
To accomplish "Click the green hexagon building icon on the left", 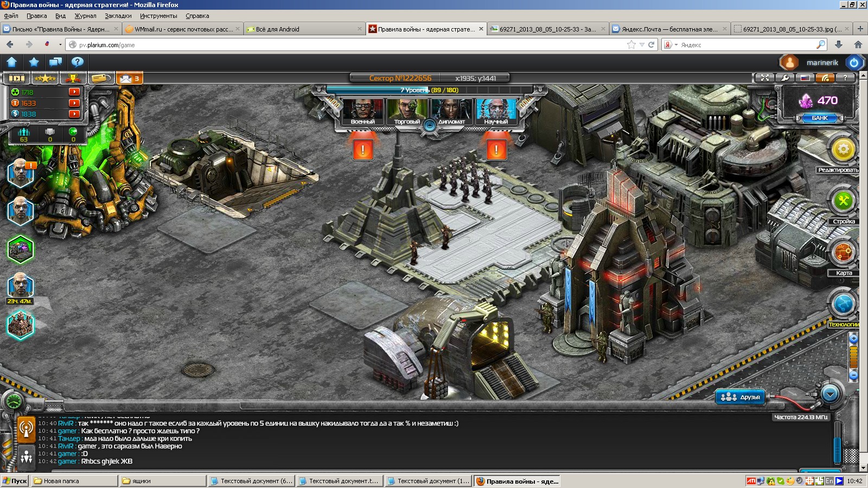I will coord(21,249).
